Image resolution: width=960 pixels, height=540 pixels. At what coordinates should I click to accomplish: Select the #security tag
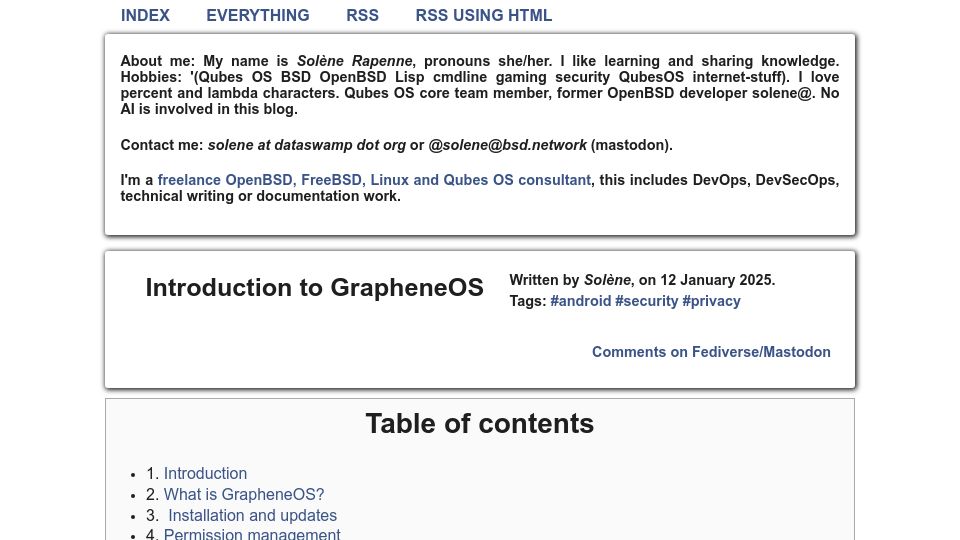647,301
